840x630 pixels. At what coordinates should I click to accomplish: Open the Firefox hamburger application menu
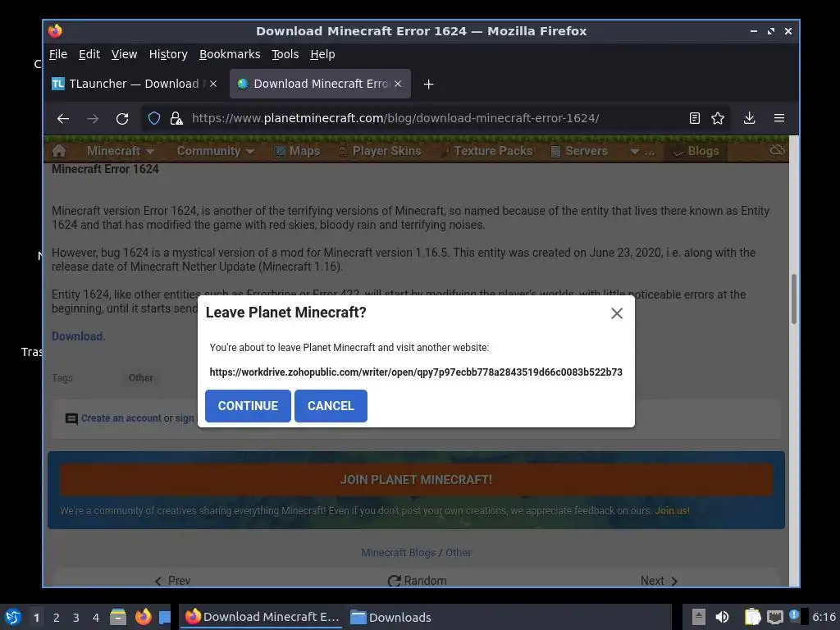(x=779, y=118)
